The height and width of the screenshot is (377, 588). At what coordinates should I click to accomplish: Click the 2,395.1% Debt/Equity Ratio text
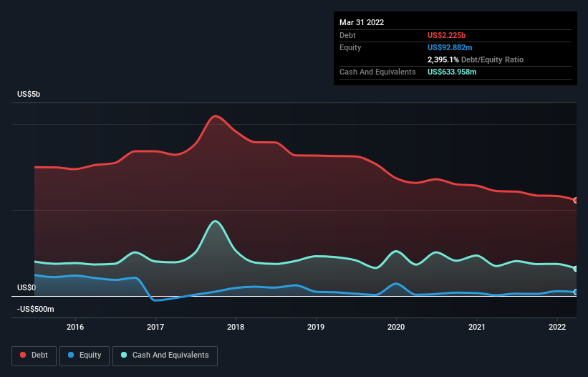[x=476, y=59]
